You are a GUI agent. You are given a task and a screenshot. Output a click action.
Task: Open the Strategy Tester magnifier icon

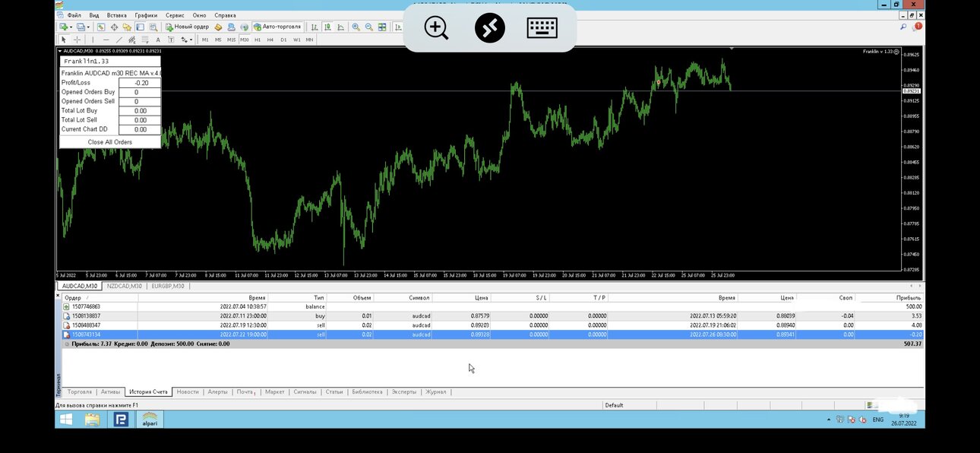[153, 27]
